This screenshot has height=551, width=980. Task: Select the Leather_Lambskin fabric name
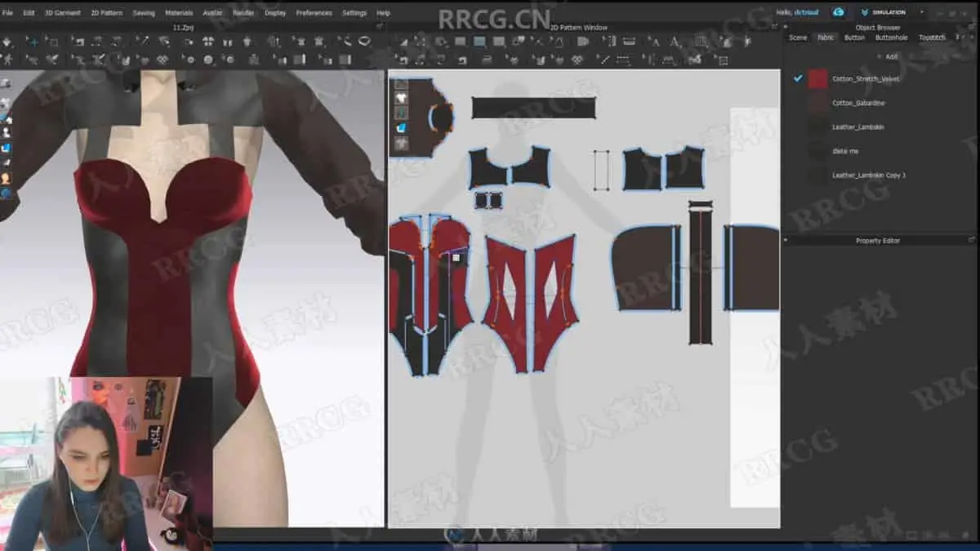(857, 127)
